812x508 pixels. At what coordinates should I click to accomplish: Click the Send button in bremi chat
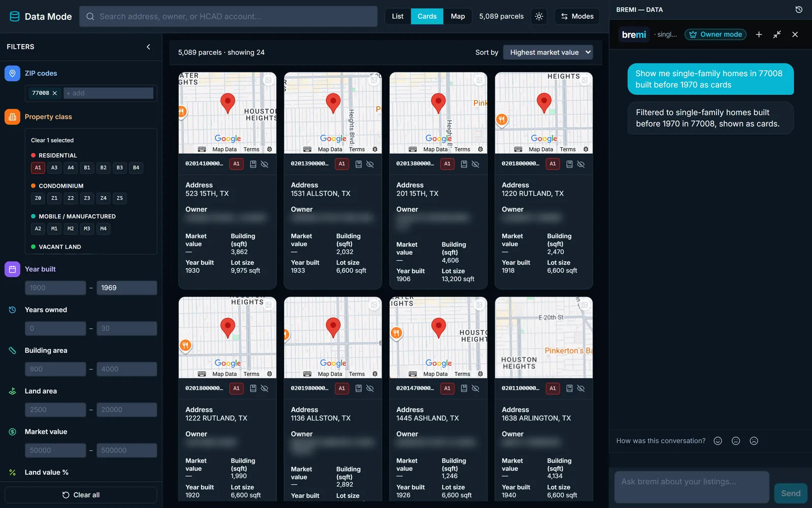(x=791, y=493)
